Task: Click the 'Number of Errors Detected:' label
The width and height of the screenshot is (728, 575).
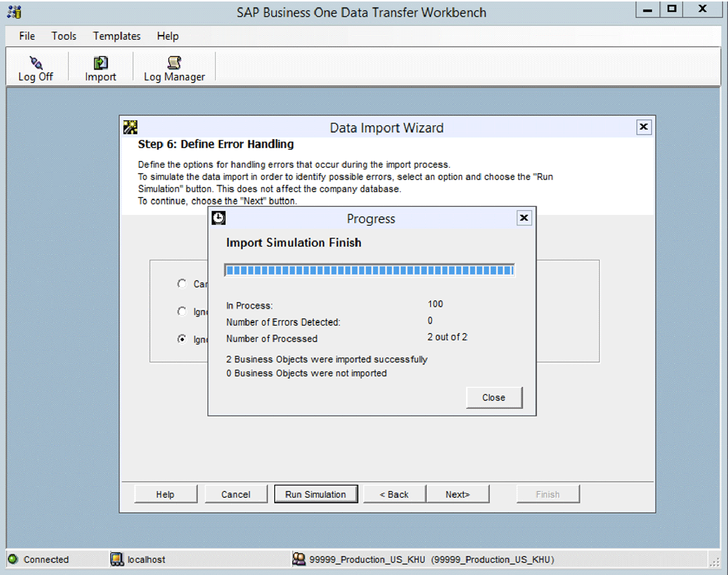Action: (x=283, y=322)
